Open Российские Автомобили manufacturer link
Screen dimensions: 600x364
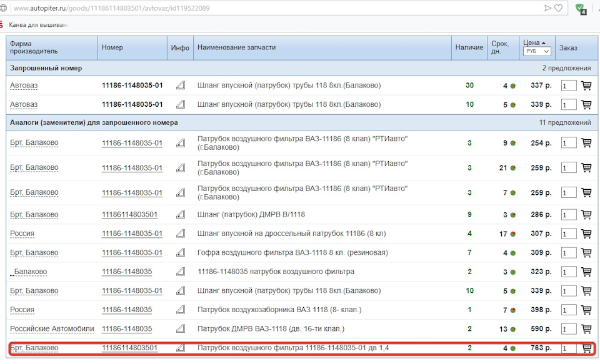pyautogui.click(x=52, y=329)
